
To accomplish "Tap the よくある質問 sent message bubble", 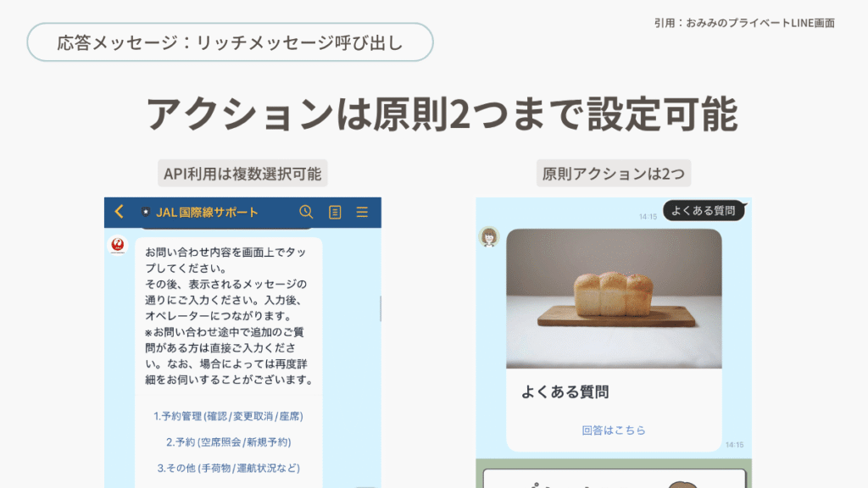I will [704, 210].
